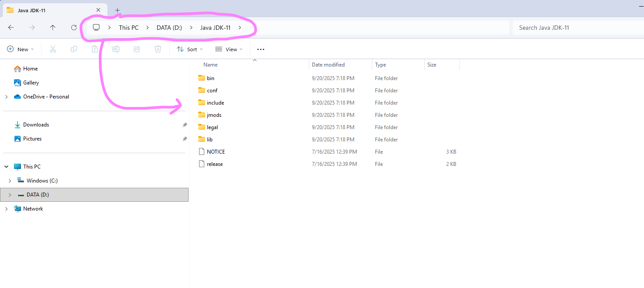Screen dimensions: 644x288
Task: Select This PC in the navigation pane
Action: [x=32, y=167]
